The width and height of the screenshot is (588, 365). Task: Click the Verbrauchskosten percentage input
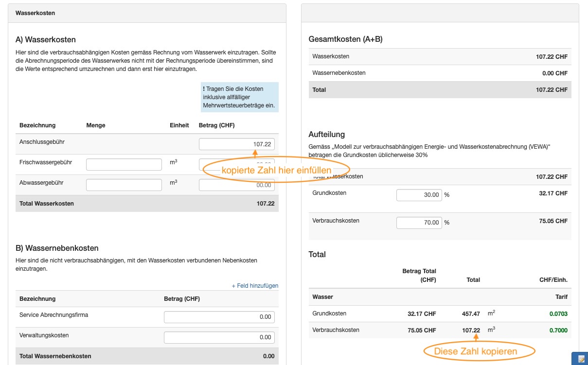point(418,223)
